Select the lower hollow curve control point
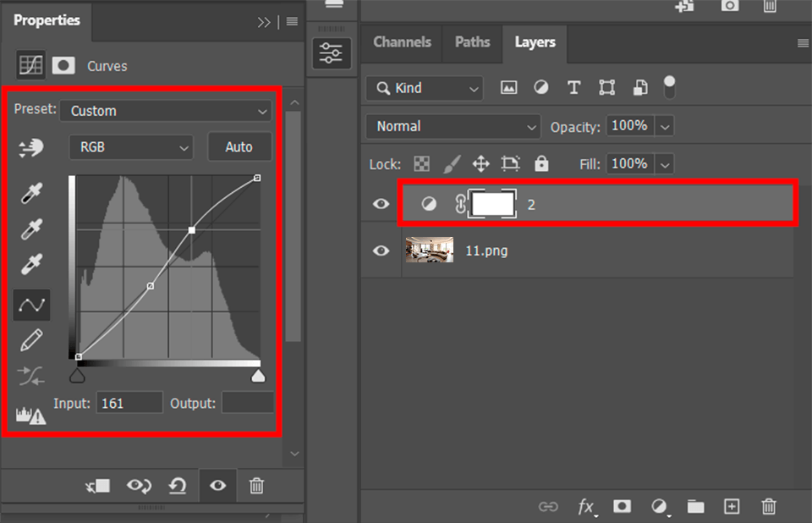The height and width of the screenshot is (523, 812). tap(151, 285)
